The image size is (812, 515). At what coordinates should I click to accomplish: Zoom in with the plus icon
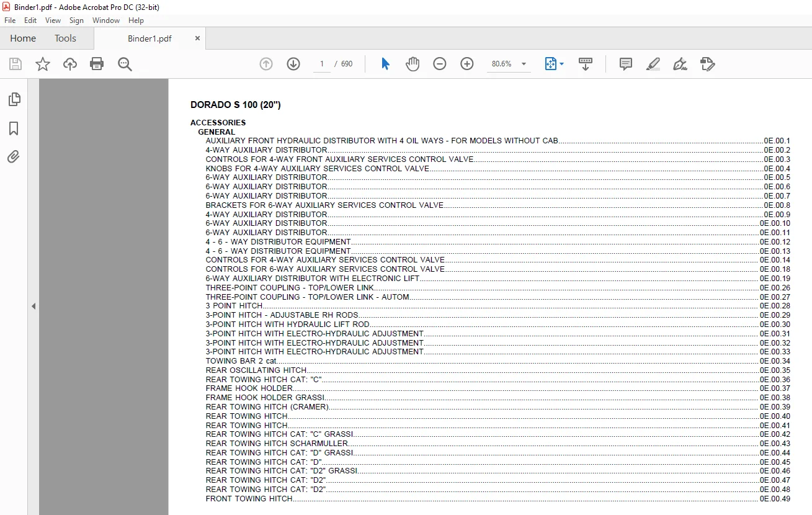pyautogui.click(x=467, y=64)
